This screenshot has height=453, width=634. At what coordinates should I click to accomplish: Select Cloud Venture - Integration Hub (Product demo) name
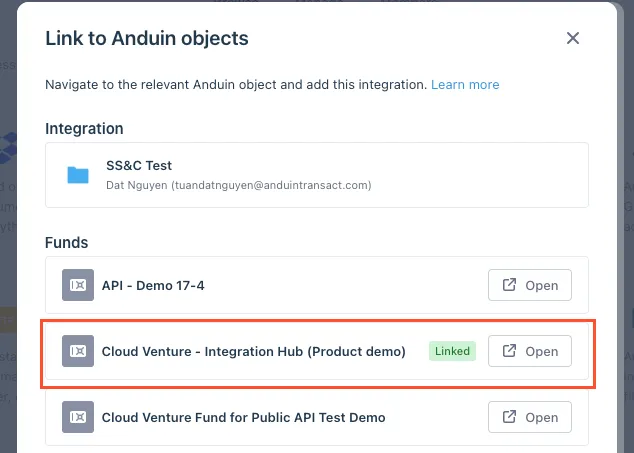[x=253, y=351]
